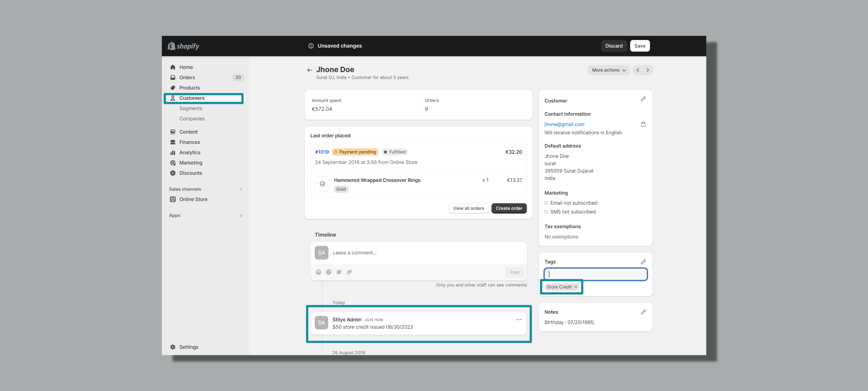Open the Tags edit pencil icon
This screenshot has width=868, height=391.
point(643,262)
